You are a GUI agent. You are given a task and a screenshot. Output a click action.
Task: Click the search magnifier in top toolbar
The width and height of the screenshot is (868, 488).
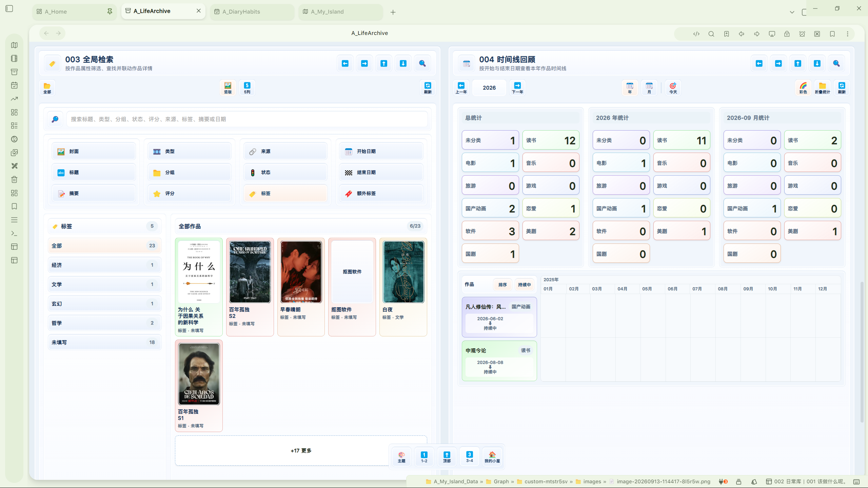(711, 34)
